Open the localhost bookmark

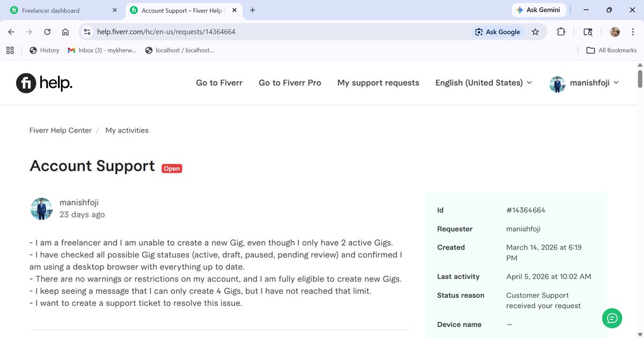tap(180, 50)
